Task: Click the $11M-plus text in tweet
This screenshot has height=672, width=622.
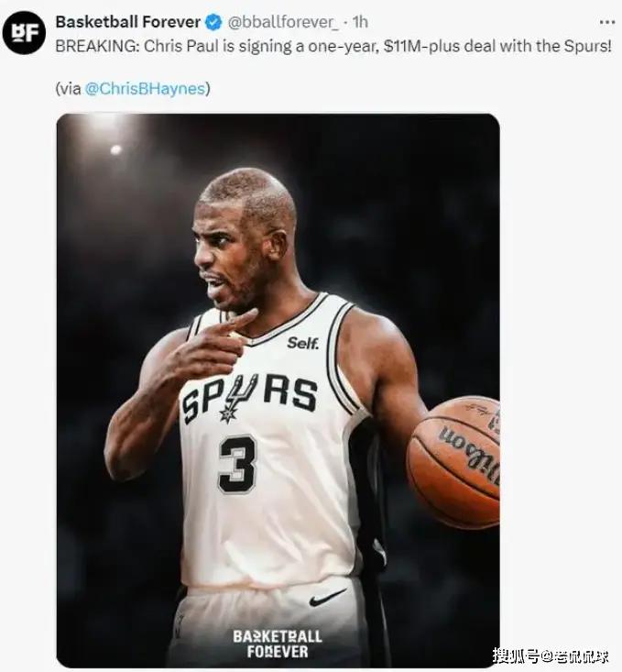Action: click(x=422, y=46)
